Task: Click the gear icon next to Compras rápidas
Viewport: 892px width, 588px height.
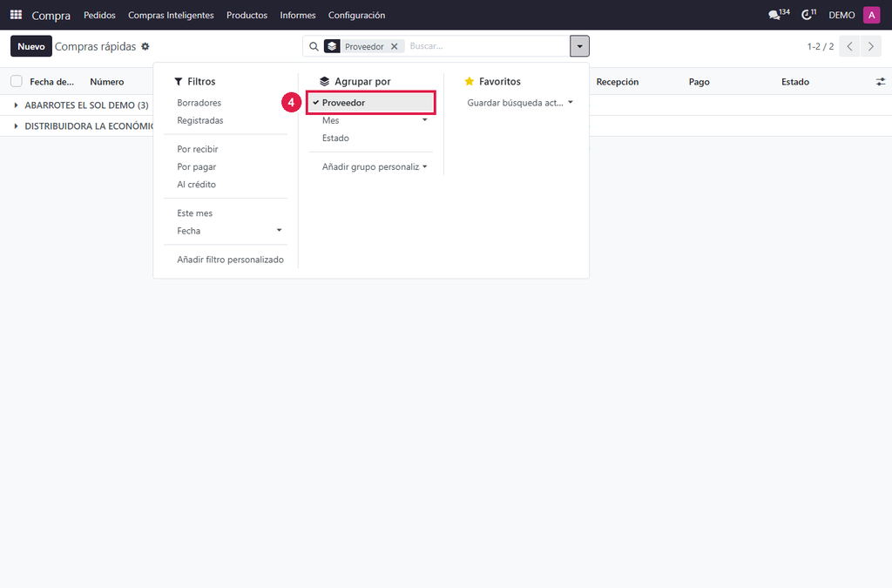Action: pyautogui.click(x=145, y=47)
